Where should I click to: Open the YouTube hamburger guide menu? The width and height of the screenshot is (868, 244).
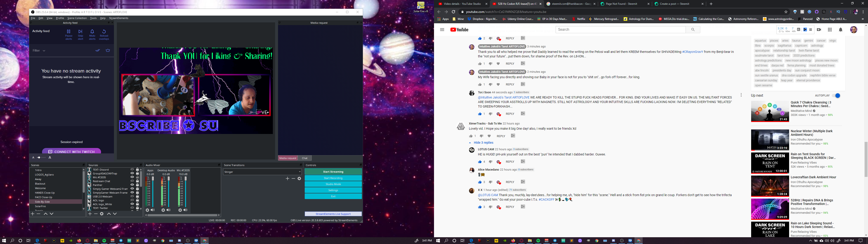[x=442, y=30]
